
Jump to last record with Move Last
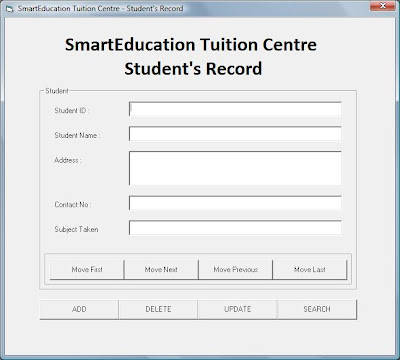pyautogui.click(x=310, y=269)
